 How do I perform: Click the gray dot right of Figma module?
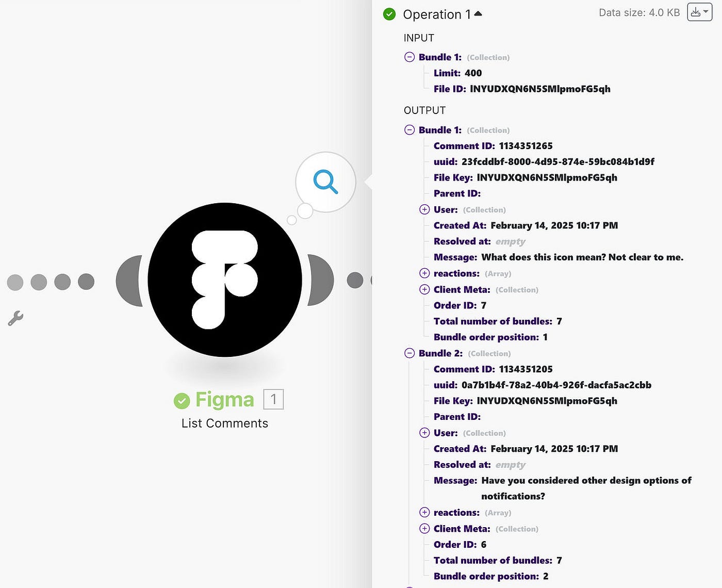355,280
